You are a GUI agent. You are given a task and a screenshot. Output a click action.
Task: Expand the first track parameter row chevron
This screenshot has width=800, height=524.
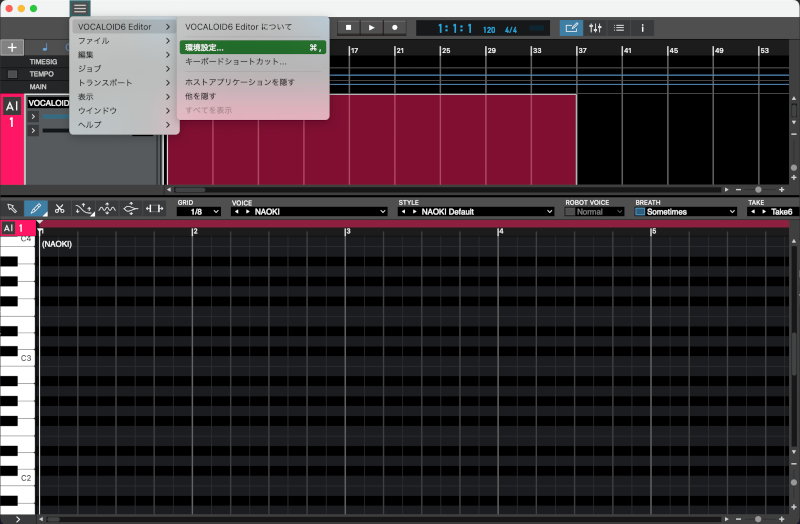33,117
